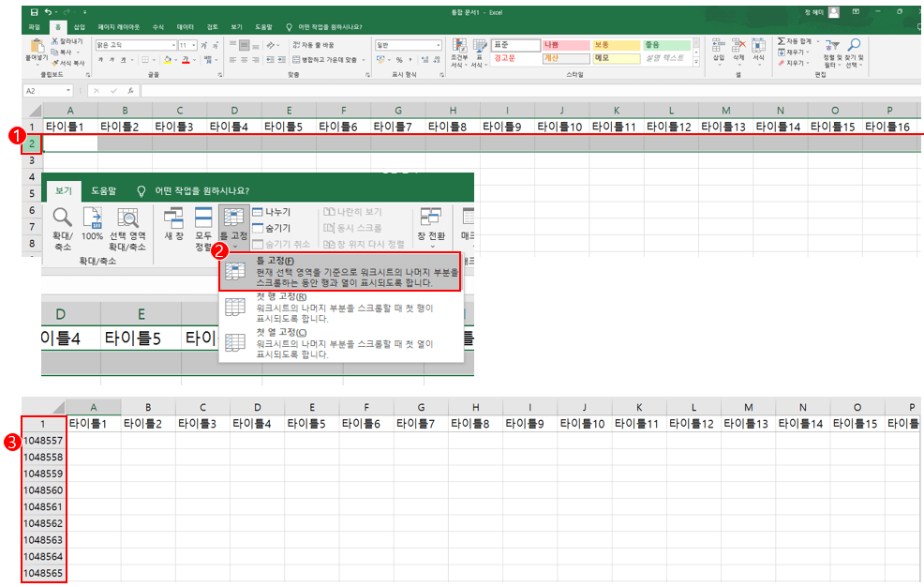Open Format as Table (표 서식)
The image size is (924, 587).
(480, 53)
